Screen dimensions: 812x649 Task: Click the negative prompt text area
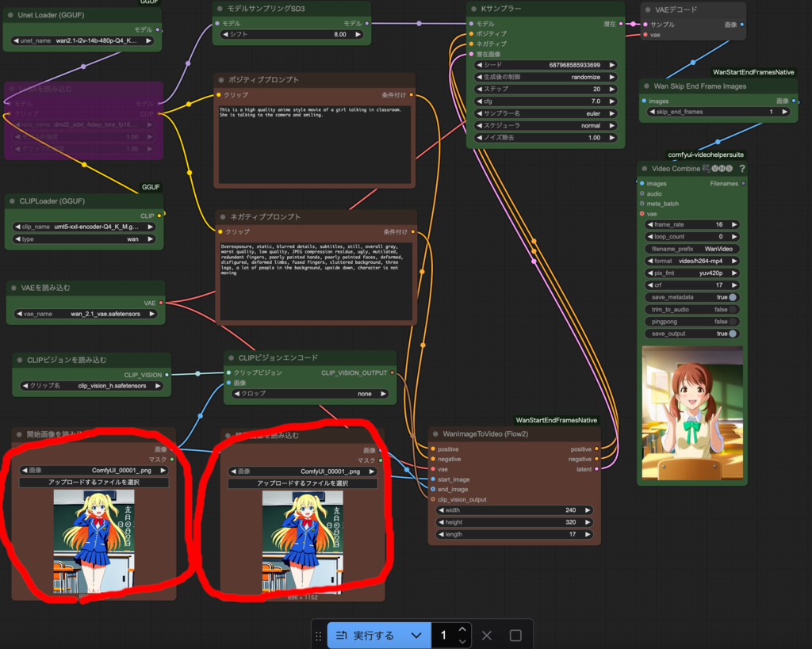click(x=316, y=281)
